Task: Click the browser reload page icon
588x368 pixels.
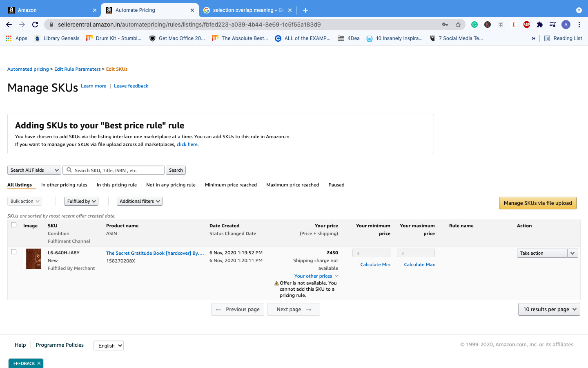Action: pos(35,25)
